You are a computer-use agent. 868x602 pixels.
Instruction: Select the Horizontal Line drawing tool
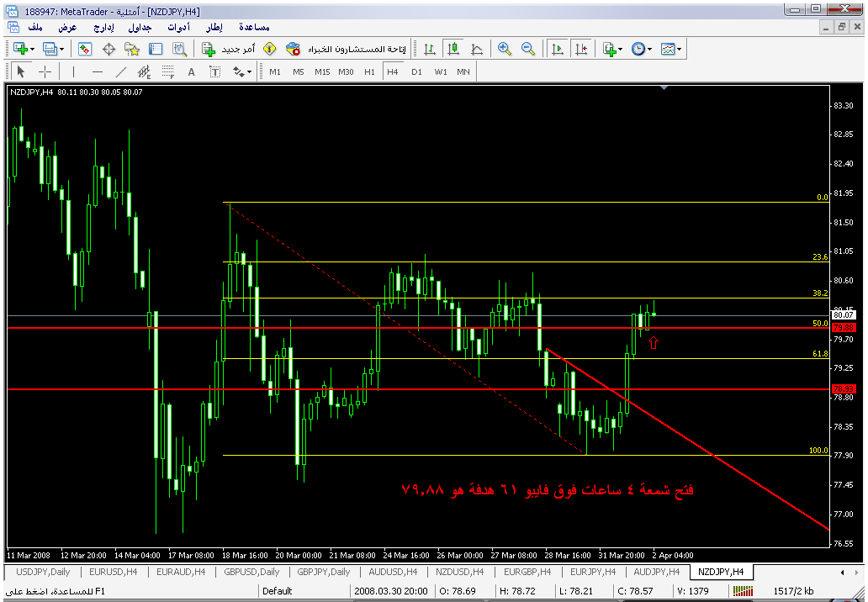coord(98,71)
